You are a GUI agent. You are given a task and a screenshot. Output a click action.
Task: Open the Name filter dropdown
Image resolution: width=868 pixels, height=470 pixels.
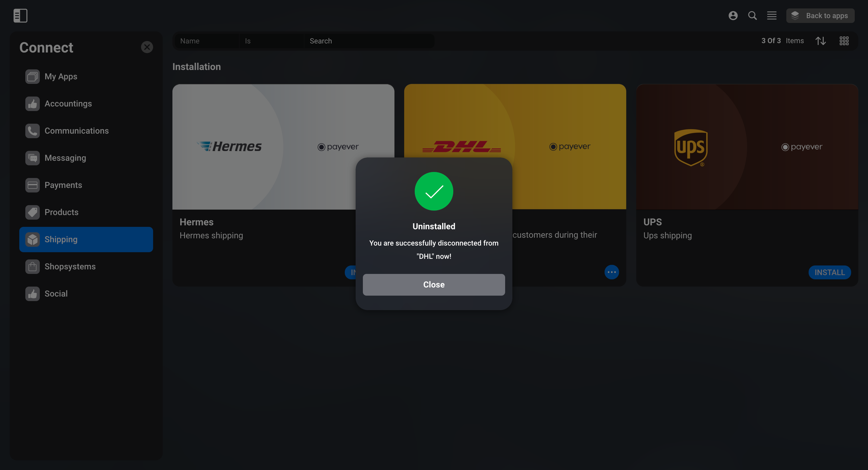(207, 41)
